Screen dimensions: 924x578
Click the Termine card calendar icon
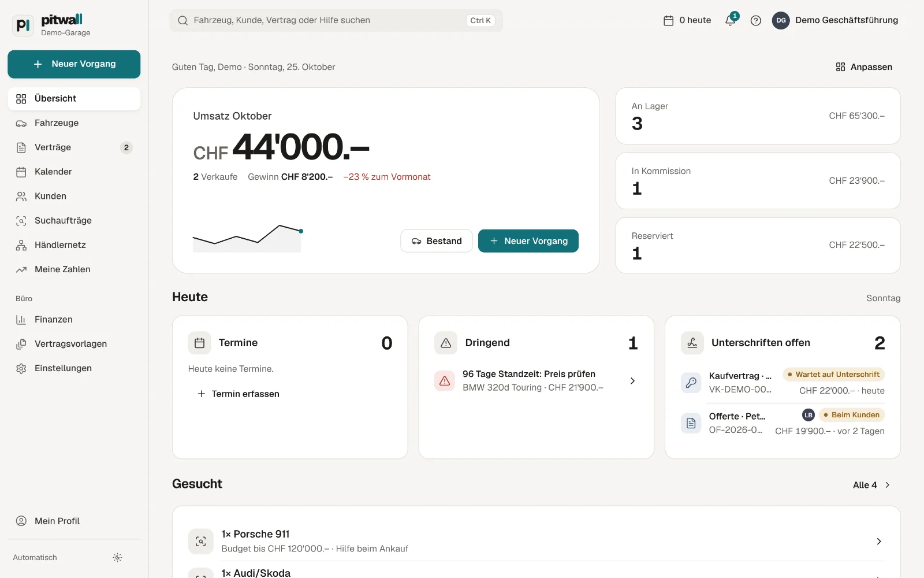coord(200,343)
